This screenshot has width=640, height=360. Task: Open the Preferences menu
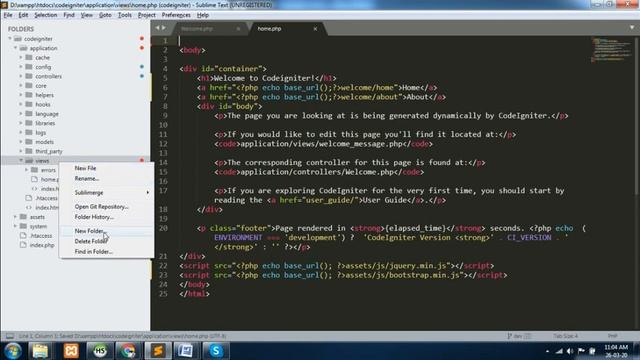[176, 15]
